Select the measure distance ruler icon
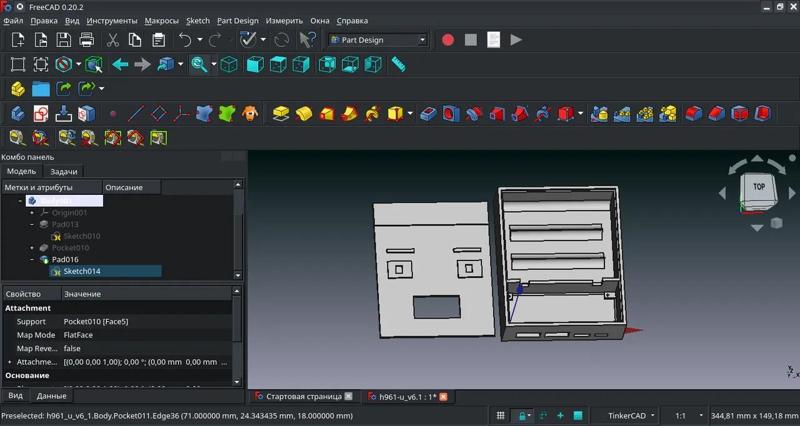Viewport: 800px width, 426px height. click(398, 64)
